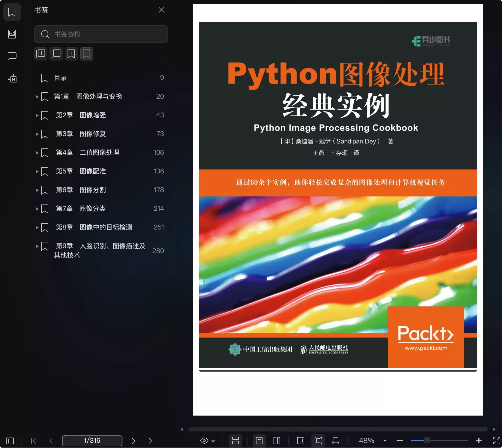This screenshot has width=502, height=448.
Task: Go to the last page with the skip button
Action: pos(151,441)
